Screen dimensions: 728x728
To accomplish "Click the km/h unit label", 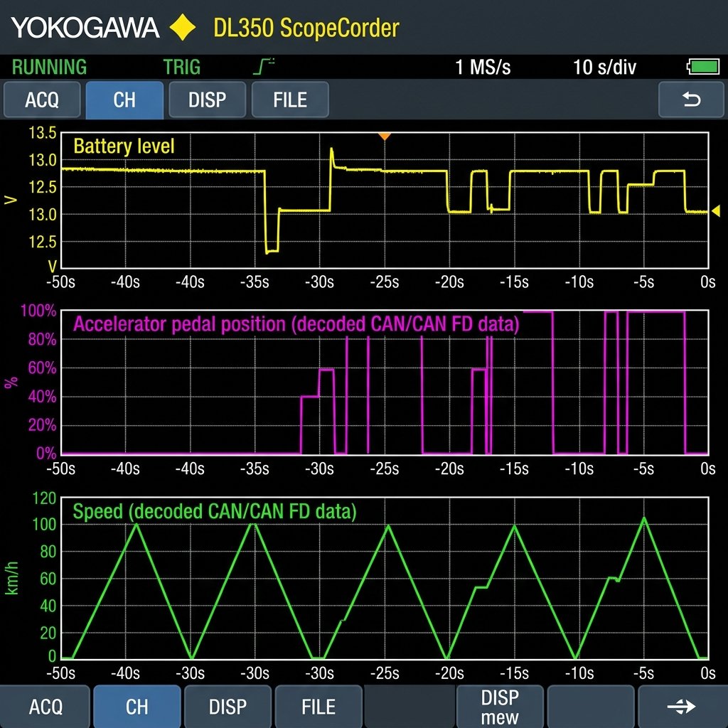I will pyautogui.click(x=11, y=578).
